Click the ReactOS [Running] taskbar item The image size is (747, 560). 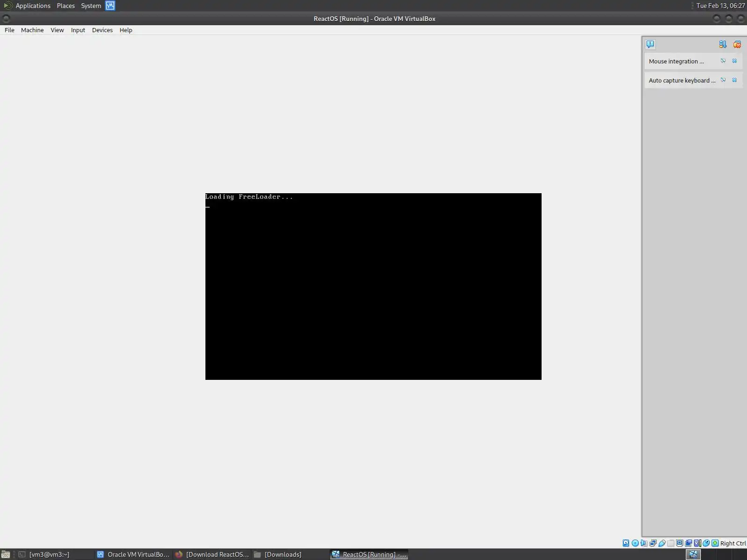pyautogui.click(x=369, y=554)
